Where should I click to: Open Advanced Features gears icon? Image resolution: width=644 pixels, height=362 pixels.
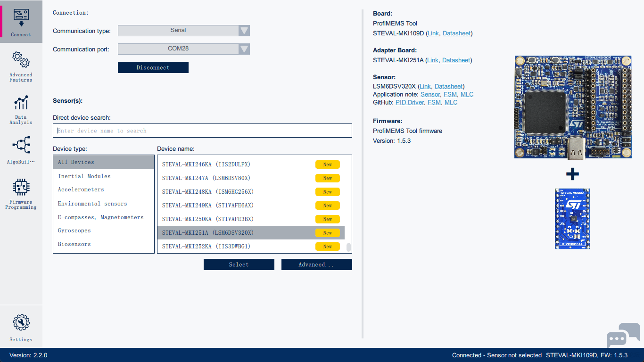pos(21,60)
